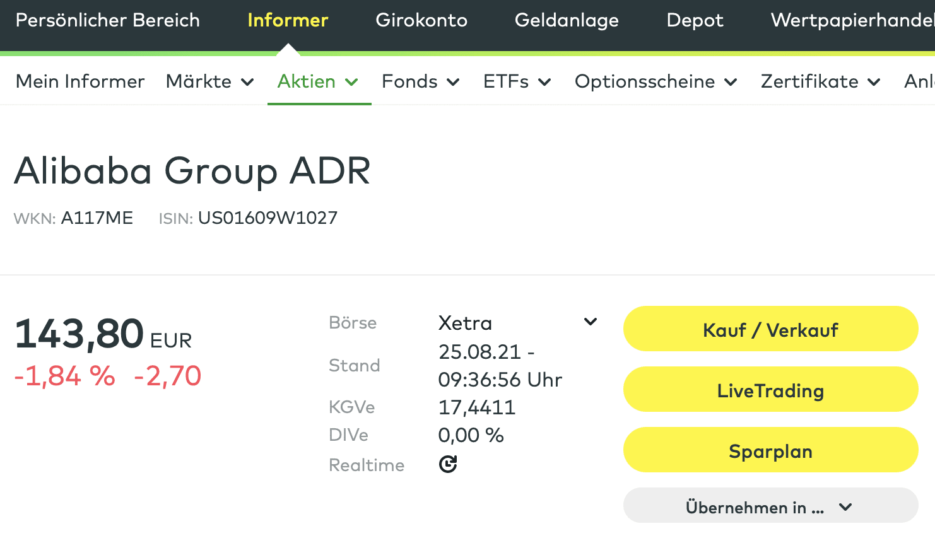Refresh the Realtime quote icon
The height and width of the screenshot is (560, 935).
(448, 465)
